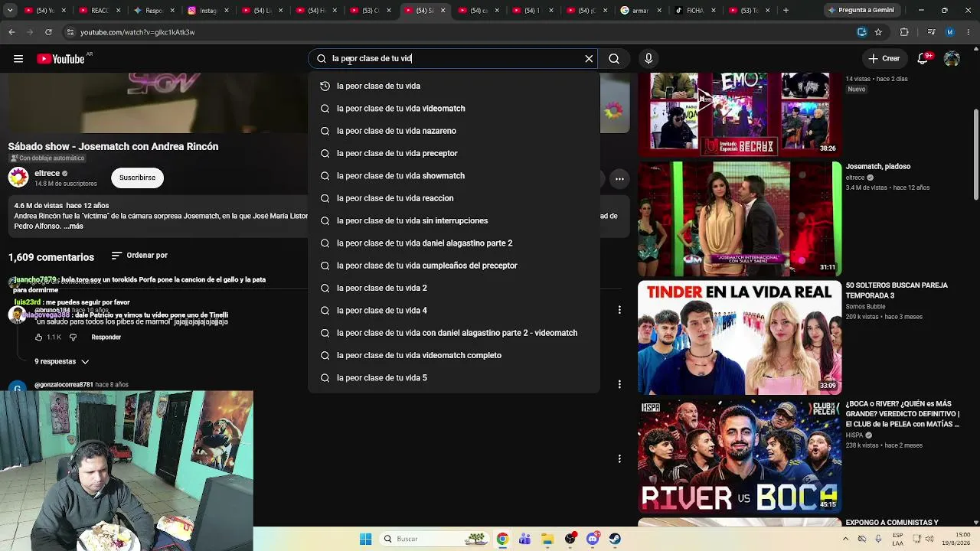Open Discord from the taskbar
This screenshot has height=551, width=980.
coord(593,539)
